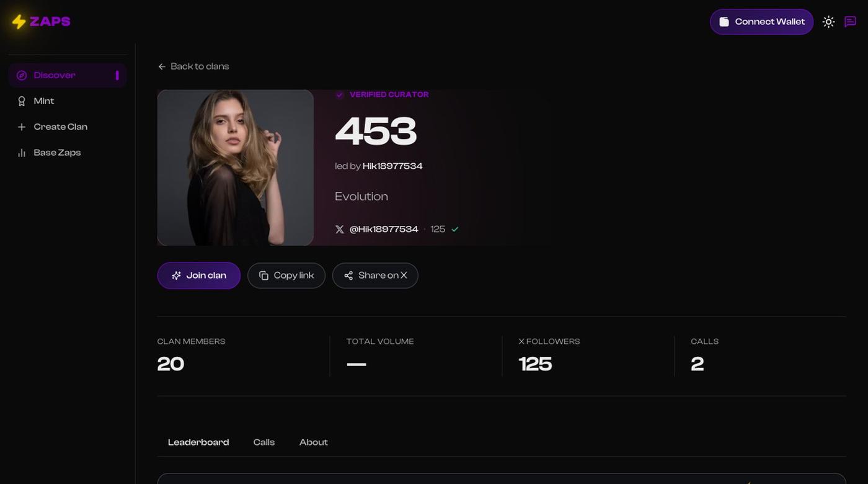
Task: Click the X logo beside @Hik18977534
Action: 340,230
